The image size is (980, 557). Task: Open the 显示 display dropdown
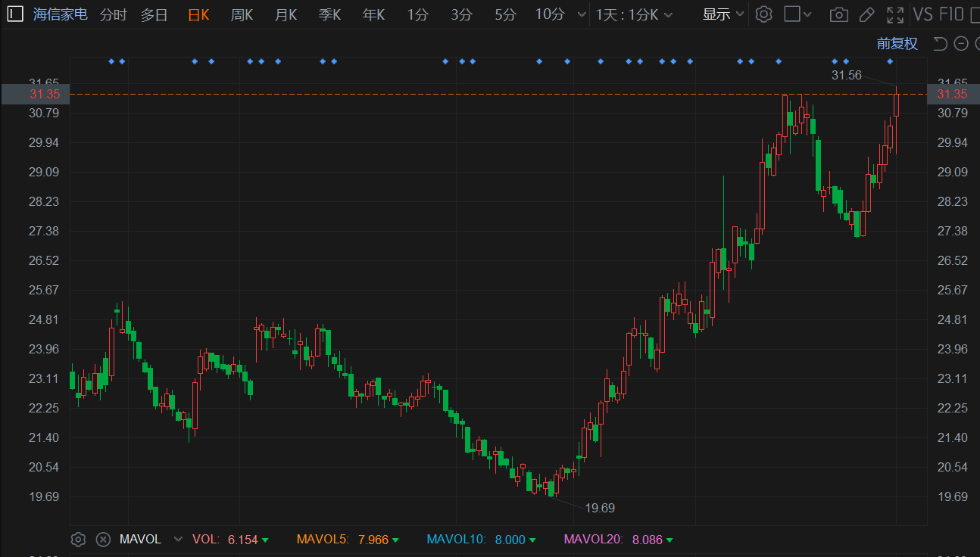pos(723,14)
